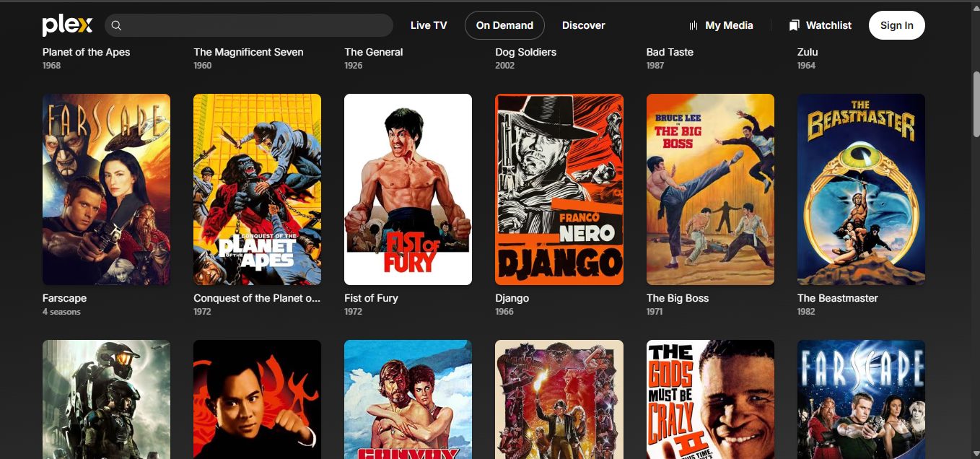Viewport: 980px width, 459px height.
Task: Click year '2002' under Dog Soldiers
Action: click(x=505, y=66)
